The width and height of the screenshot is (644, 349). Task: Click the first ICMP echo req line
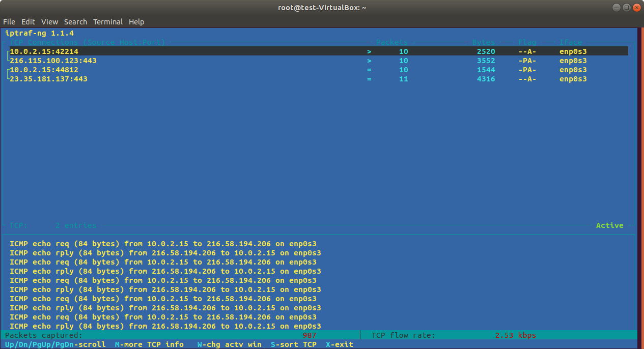[163, 244]
